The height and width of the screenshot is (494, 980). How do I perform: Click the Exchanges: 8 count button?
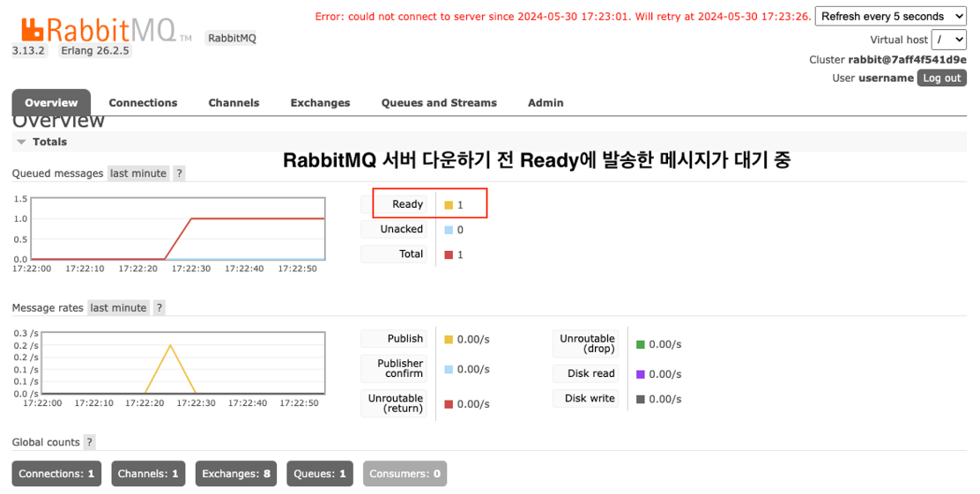point(236,474)
